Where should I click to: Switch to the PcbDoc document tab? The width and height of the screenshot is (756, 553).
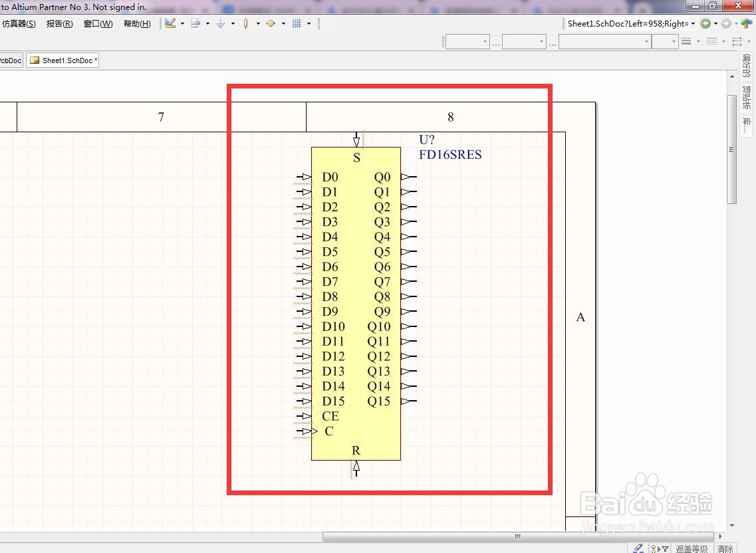11,60
